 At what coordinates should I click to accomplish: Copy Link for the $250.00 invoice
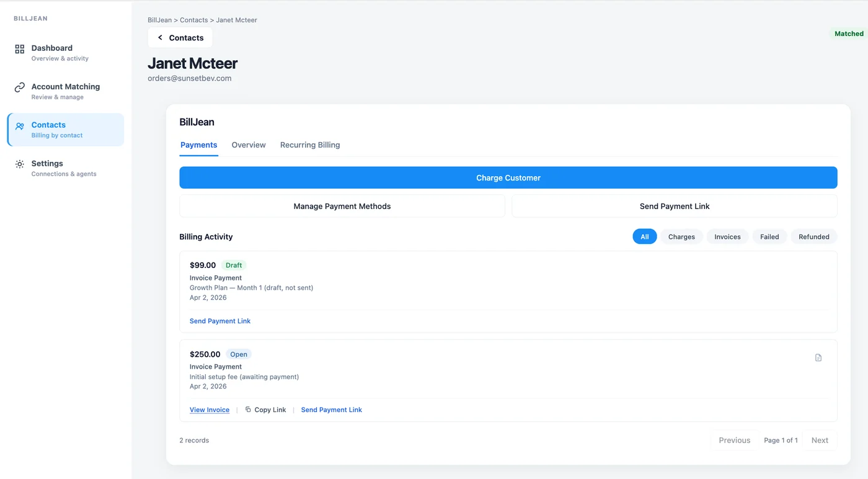[x=265, y=410]
